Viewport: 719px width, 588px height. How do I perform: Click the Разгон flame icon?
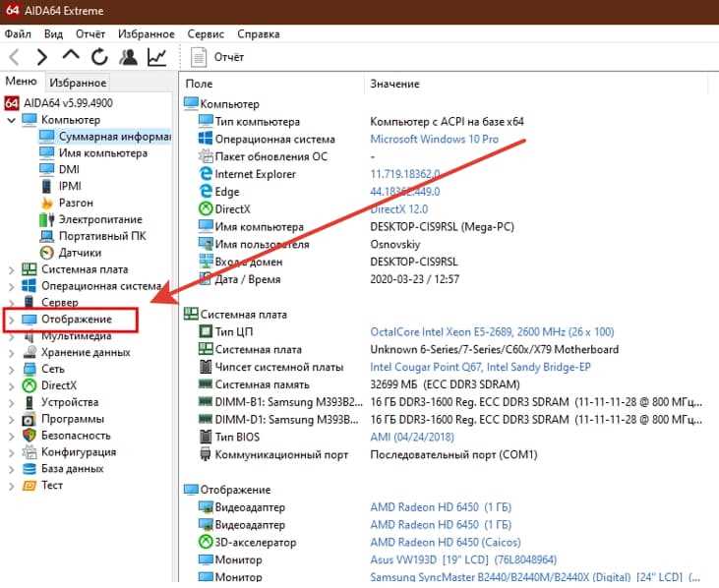46,203
